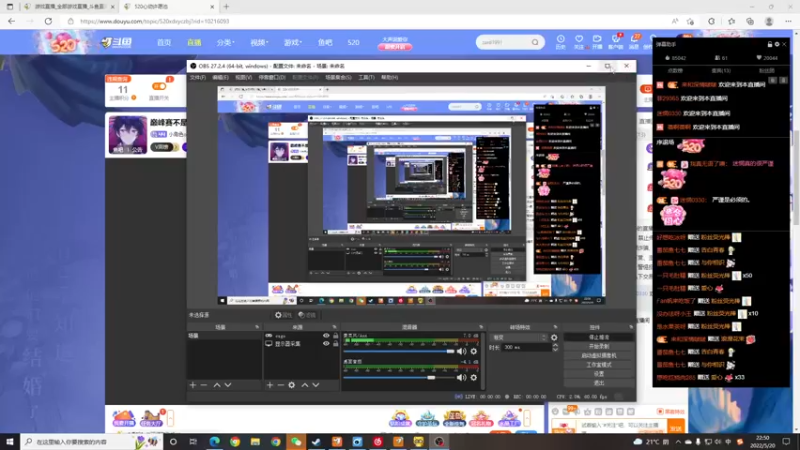This screenshot has width=800, height=450.
Task: Toggle visibility eye of the first OBS source
Action: tap(326, 336)
